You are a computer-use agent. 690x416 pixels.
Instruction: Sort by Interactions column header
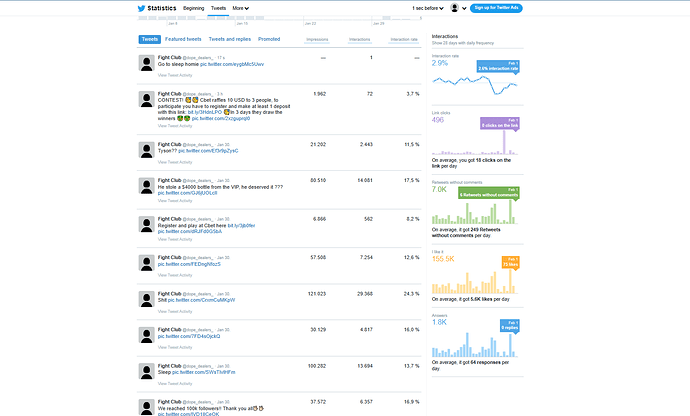tap(360, 40)
